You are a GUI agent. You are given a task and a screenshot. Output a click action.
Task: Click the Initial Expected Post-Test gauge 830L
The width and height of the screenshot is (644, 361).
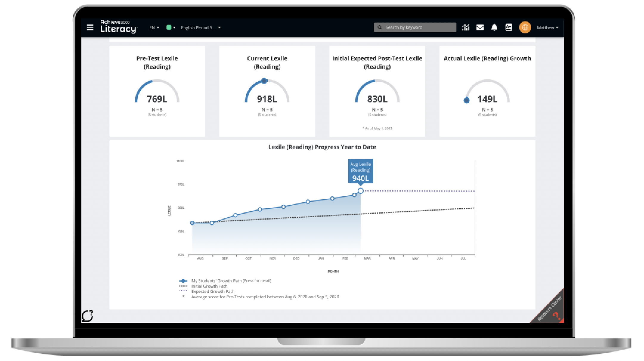pyautogui.click(x=377, y=91)
